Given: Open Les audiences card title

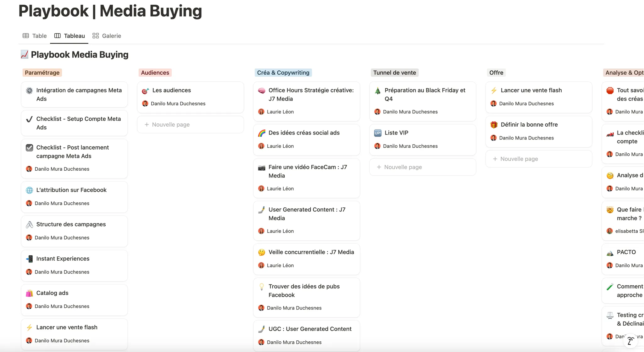Looking at the screenshot, I should (x=171, y=90).
